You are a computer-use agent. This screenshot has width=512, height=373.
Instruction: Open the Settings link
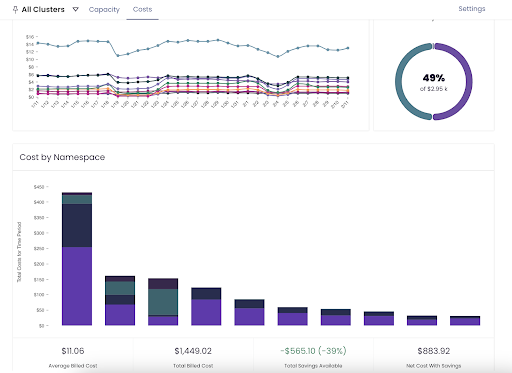point(472,9)
